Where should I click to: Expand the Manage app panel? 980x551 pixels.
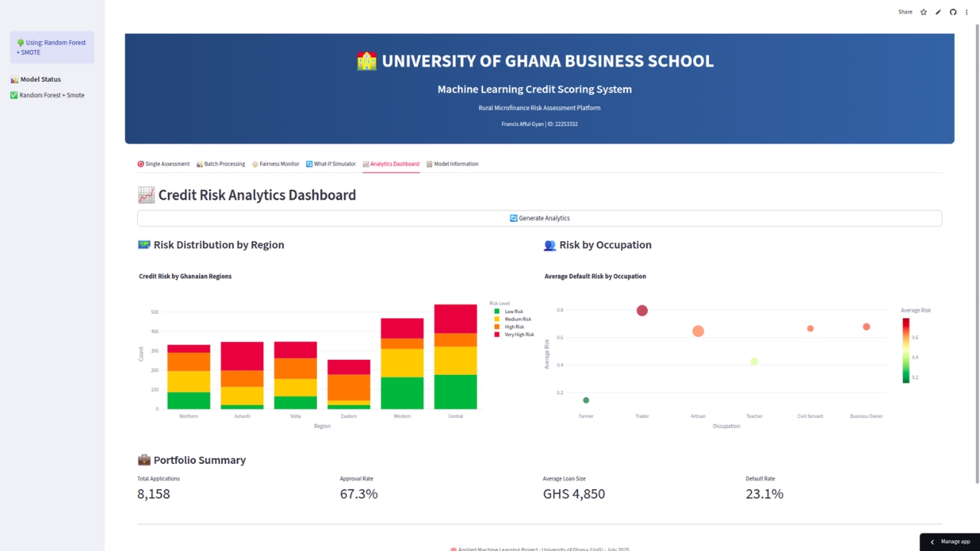[949, 542]
